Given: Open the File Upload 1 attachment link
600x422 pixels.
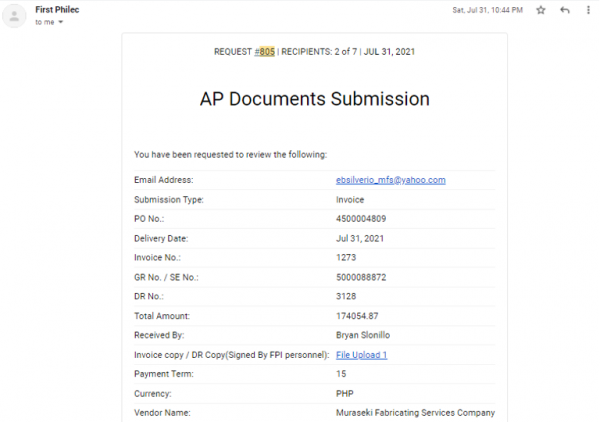Looking at the screenshot, I should pyautogui.click(x=362, y=355).
